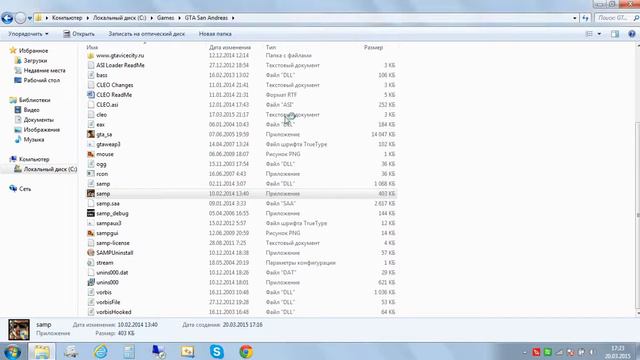This screenshot has width=640, height=360.
Task: Expand the address bar history dropdown
Action: click(x=575, y=18)
